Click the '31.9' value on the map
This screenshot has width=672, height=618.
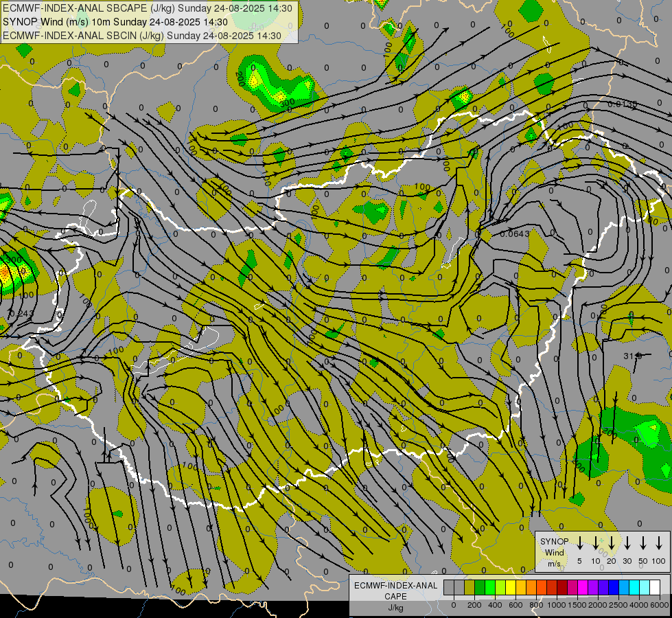click(x=633, y=356)
